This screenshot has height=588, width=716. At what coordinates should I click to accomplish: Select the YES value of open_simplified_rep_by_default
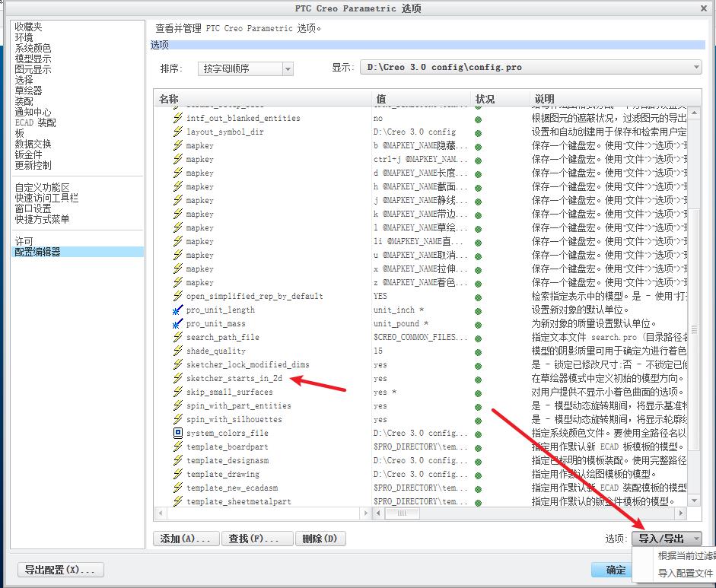coord(380,296)
